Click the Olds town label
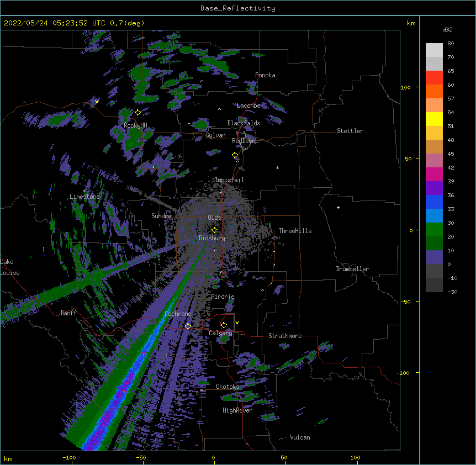The height and width of the screenshot is (465, 476). point(214,218)
